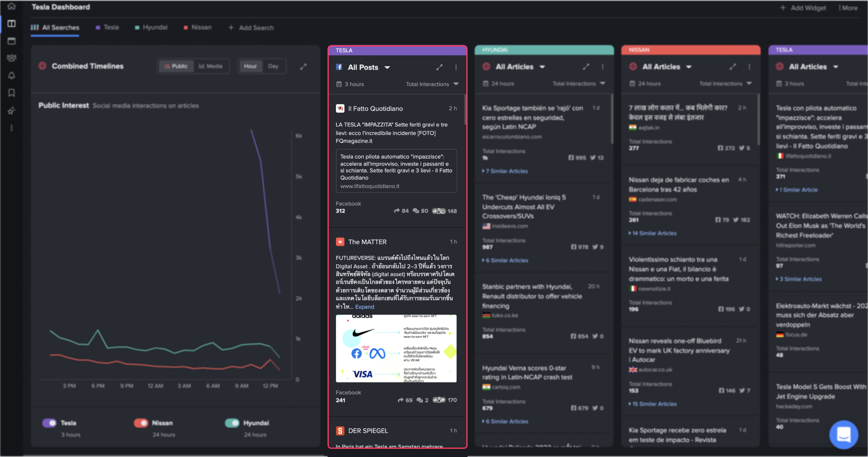Screen dimensions: 868x457
Task: Open the bookmarks icon in sidebar
Action: tap(11, 93)
